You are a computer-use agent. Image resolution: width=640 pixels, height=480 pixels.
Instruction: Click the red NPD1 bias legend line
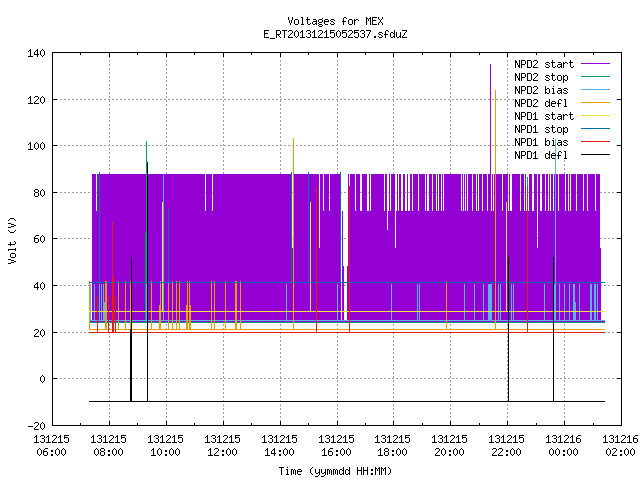pyautogui.click(x=595, y=142)
